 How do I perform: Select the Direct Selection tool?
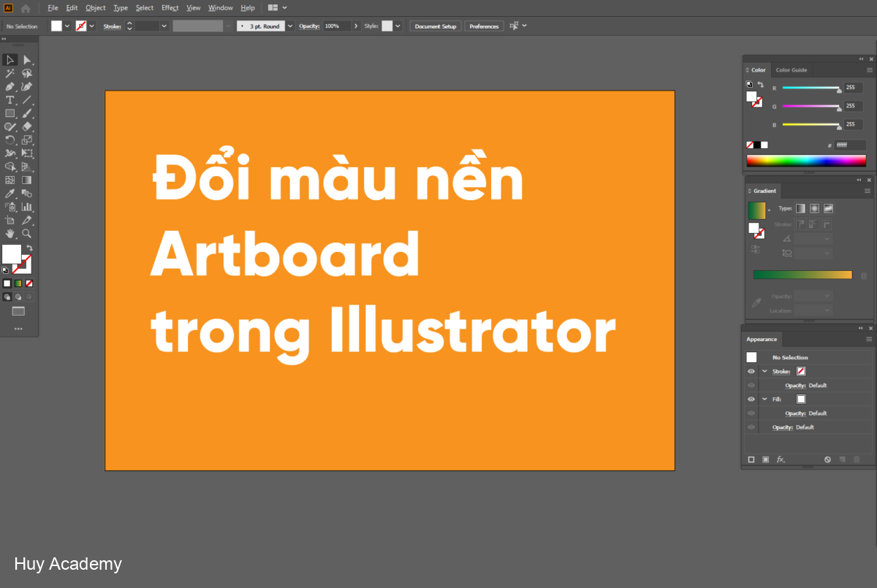[26, 60]
